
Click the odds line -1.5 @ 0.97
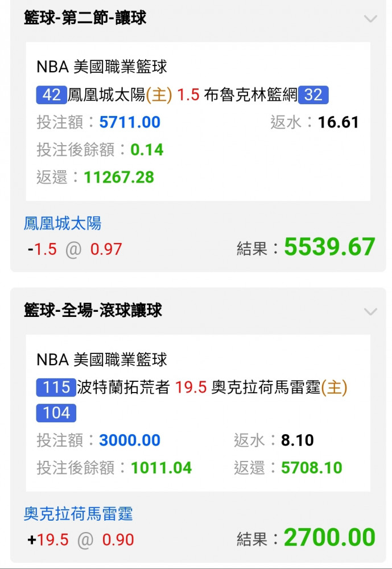[75, 249]
